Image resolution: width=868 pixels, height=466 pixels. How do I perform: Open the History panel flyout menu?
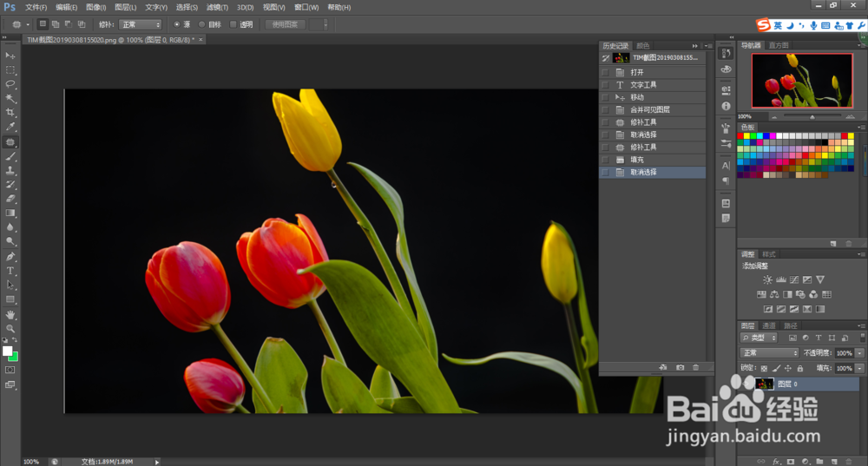[x=708, y=46]
